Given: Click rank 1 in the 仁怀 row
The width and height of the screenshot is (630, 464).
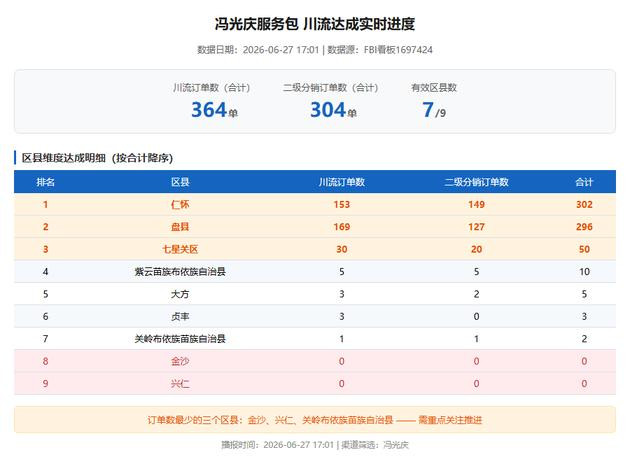Looking at the screenshot, I should coord(45,204).
